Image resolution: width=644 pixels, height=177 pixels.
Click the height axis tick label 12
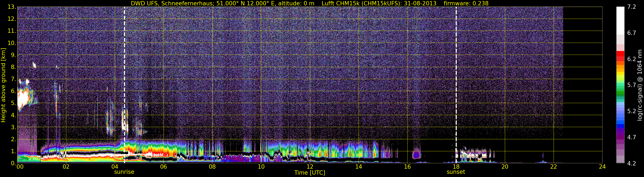coord(12,19)
